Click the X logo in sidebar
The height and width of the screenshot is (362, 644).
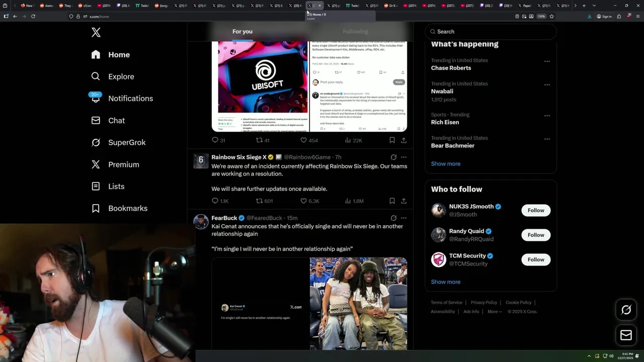click(96, 33)
